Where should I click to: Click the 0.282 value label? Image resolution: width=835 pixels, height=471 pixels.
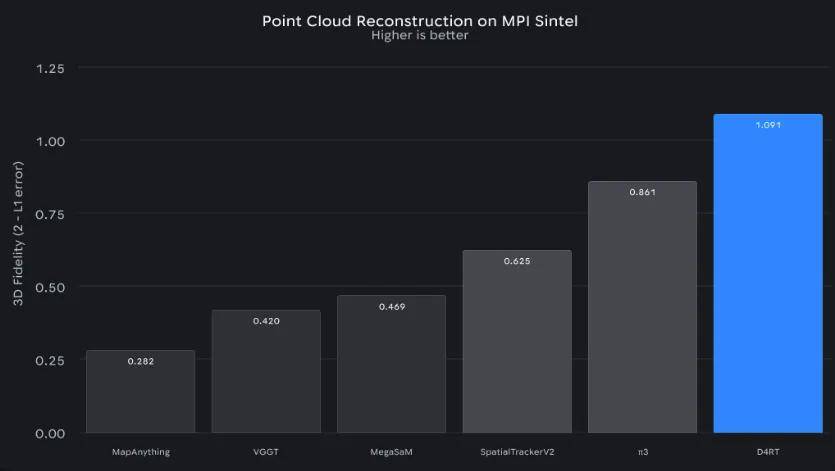(x=140, y=360)
